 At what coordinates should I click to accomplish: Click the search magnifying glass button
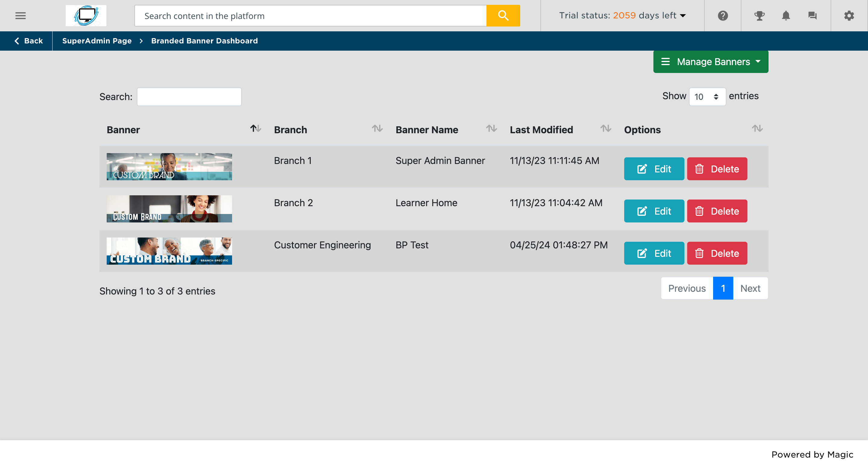click(x=502, y=16)
